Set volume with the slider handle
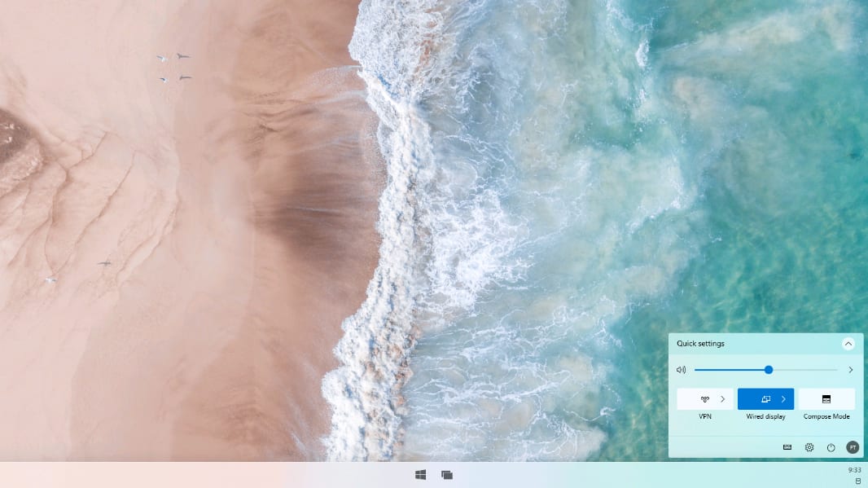The width and height of the screenshot is (868, 488). [x=769, y=369]
